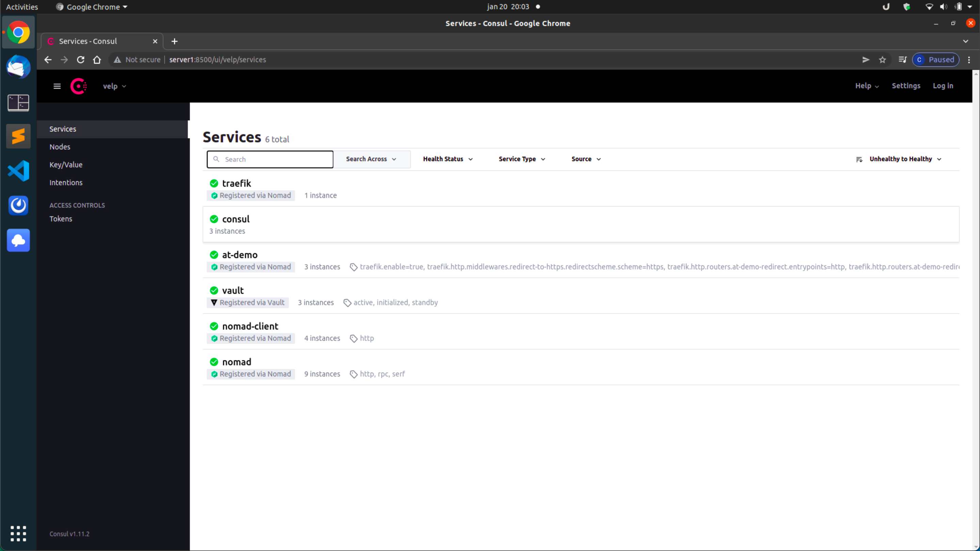Click the search input field
Screen dimensions: 980x551
270,159
